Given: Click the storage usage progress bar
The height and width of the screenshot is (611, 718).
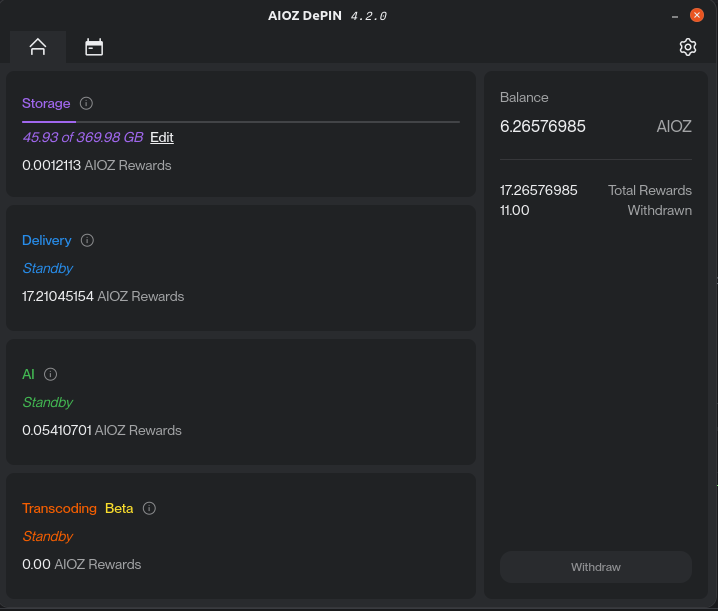Looking at the screenshot, I should pyautogui.click(x=241, y=122).
